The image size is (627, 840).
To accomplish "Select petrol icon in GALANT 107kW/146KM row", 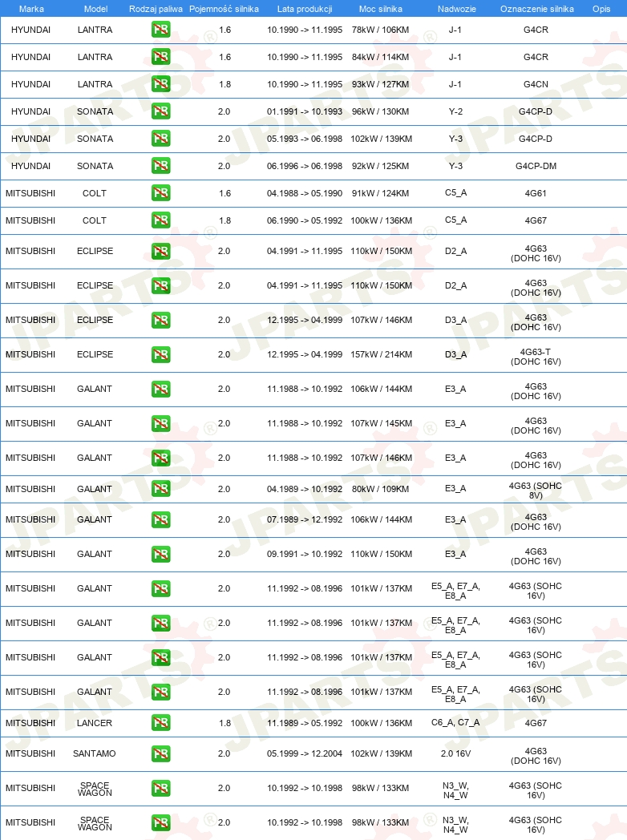I will tap(161, 458).
